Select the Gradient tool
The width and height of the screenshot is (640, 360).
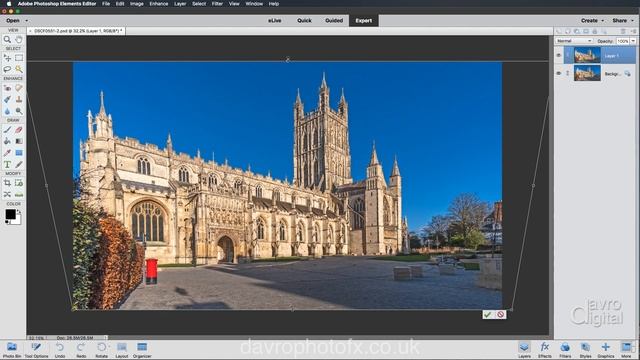[x=19, y=141]
